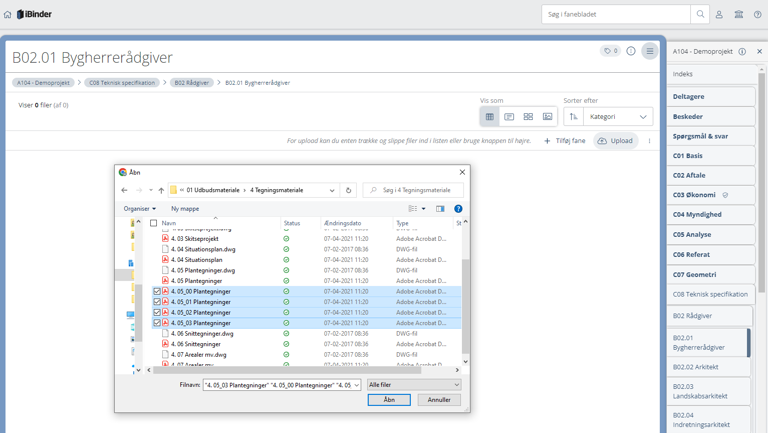768x433 pixels.
Task: Uncheck 4. 05_00 Plantegninger file checkbox
Action: coord(157,292)
